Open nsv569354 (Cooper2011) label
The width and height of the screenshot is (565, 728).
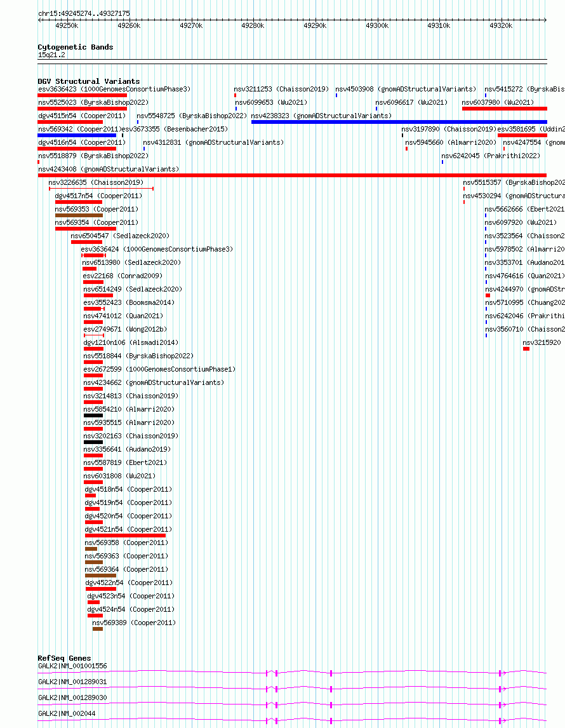[x=96, y=223]
